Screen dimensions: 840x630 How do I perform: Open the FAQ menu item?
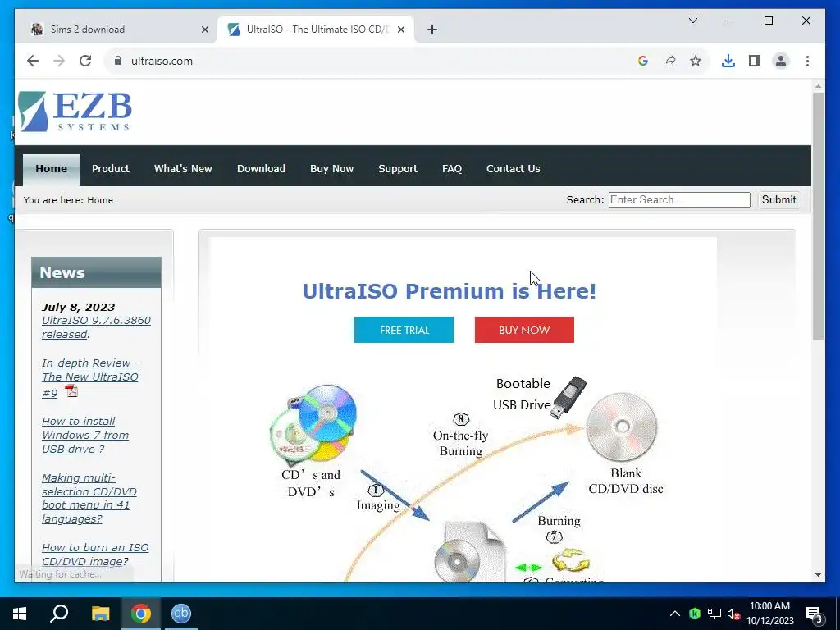pyautogui.click(x=452, y=169)
